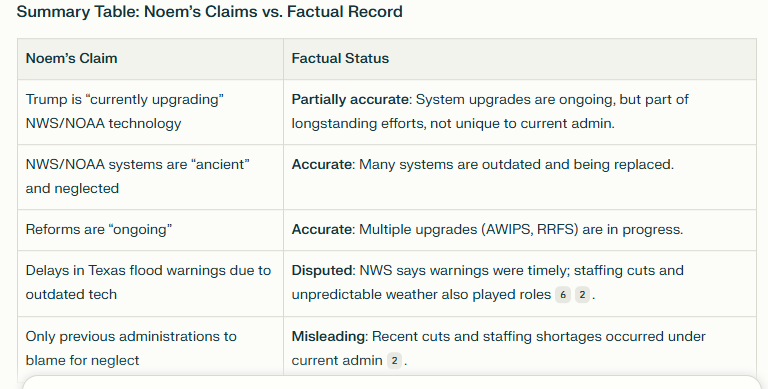This screenshot has width=768, height=389.
Task: Click the AWIPS, RRFS upgrades status text
Action: coord(521,230)
